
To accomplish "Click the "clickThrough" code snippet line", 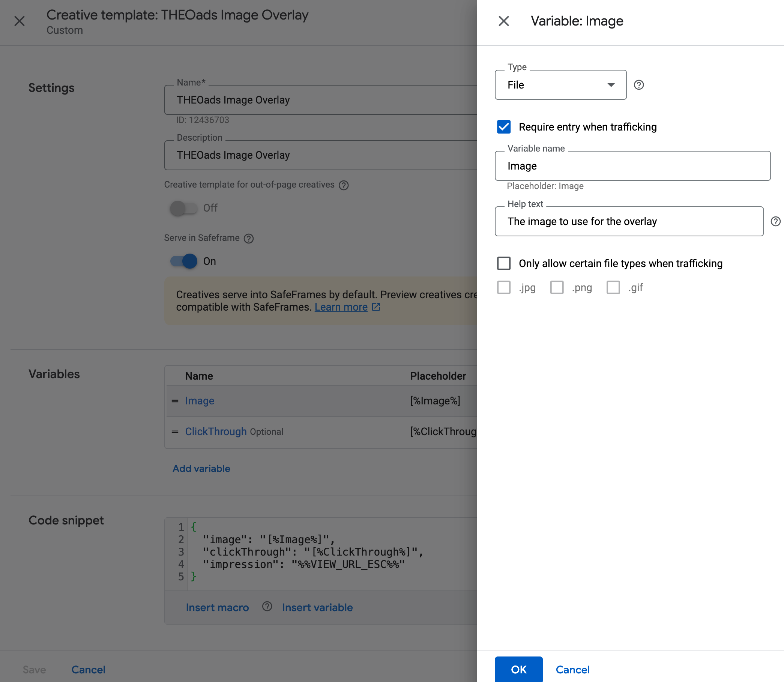I will click(313, 552).
